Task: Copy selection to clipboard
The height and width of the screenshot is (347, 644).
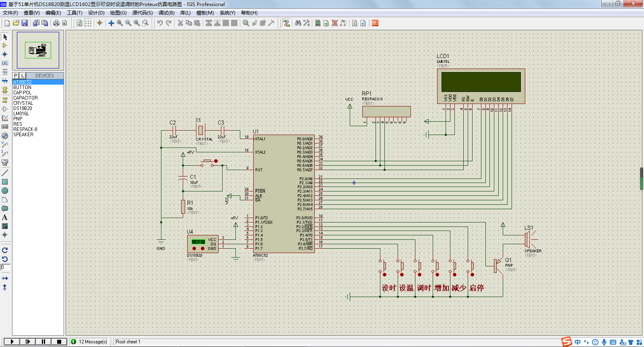Action: pos(189,23)
